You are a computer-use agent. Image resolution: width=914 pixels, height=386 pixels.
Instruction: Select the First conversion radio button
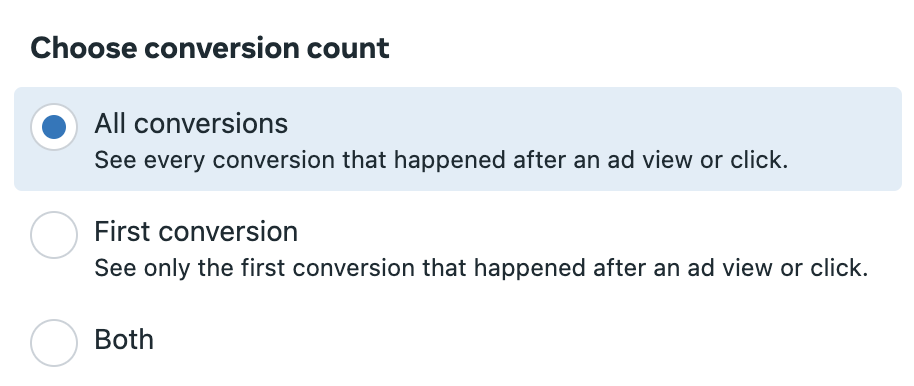[54, 235]
